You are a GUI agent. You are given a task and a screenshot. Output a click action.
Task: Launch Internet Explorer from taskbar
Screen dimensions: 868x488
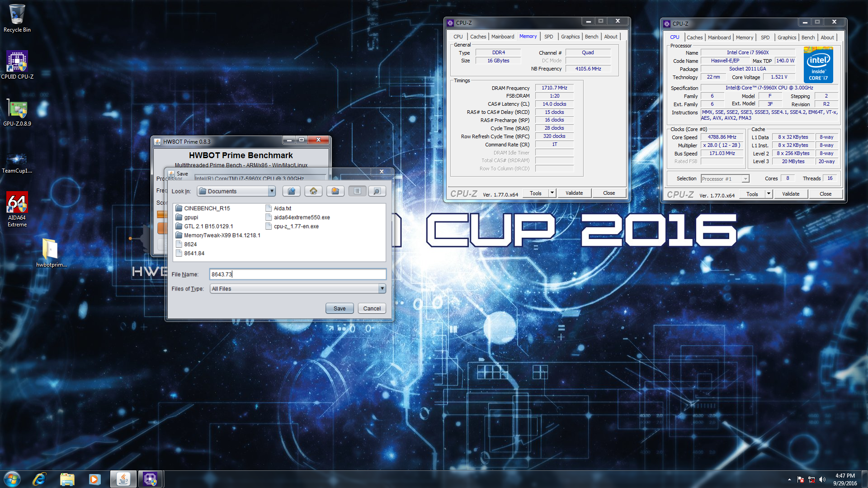click(x=39, y=479)
